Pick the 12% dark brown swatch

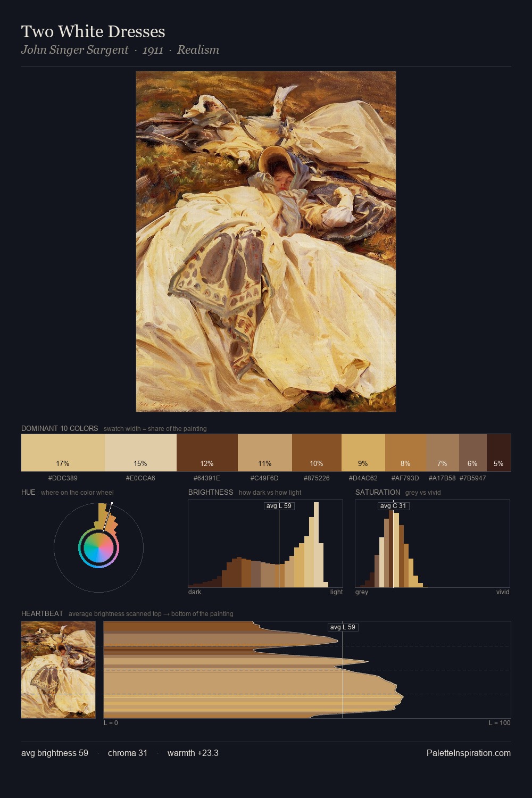(207, 453)
